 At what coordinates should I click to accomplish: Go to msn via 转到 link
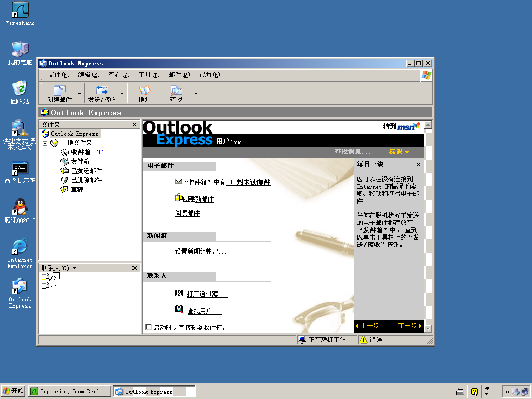tap(402, 126)
